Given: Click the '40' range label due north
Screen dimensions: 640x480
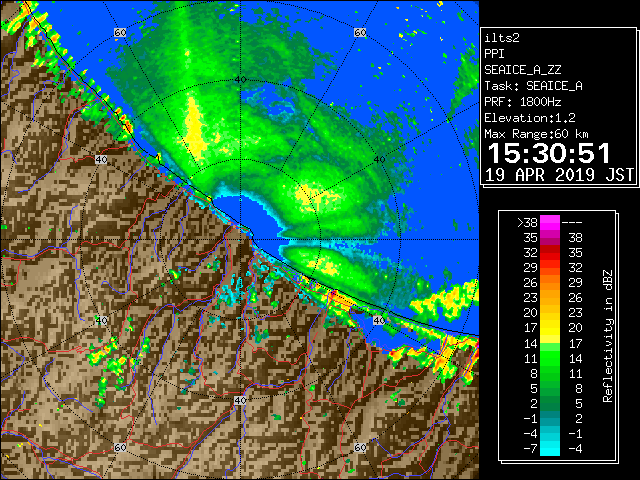Looking at the screenshot, I should pos(240,80).
